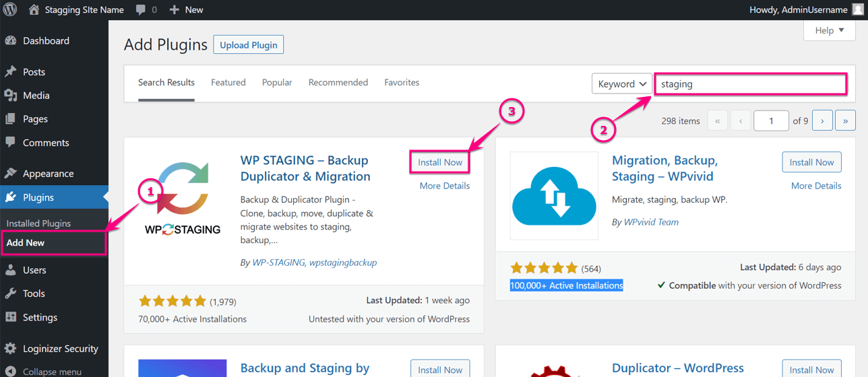The image size is (868, 377).
Task: Click Stagging Site Name in admin bar
Action: pos(84,9)
